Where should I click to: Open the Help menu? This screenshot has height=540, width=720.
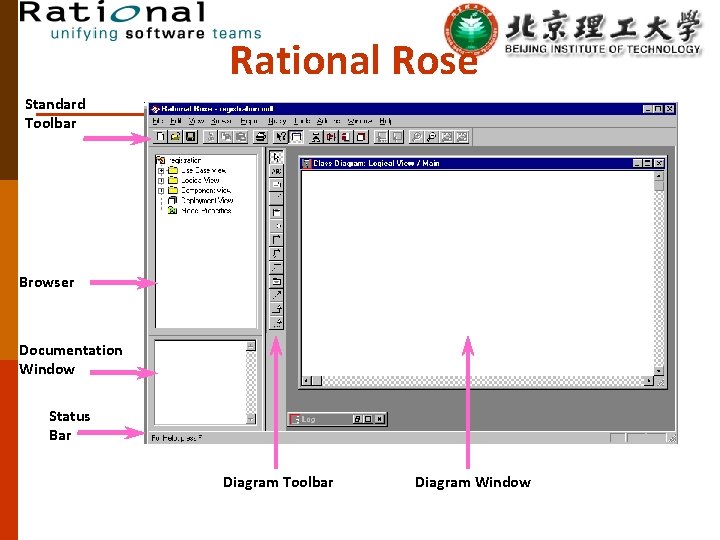pos(385,121)
